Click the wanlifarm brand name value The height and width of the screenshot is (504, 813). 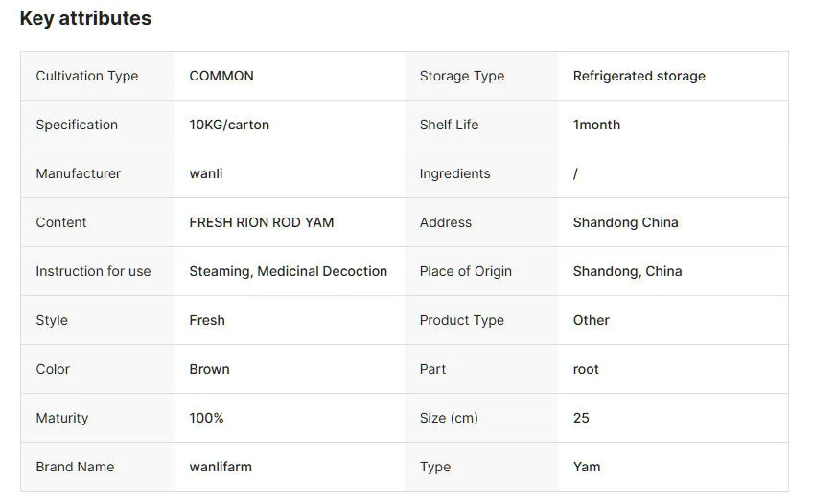(x=221, y=467)
